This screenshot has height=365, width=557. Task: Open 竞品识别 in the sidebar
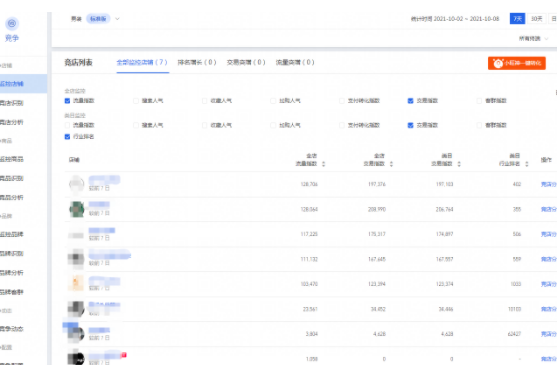point(12,178)
